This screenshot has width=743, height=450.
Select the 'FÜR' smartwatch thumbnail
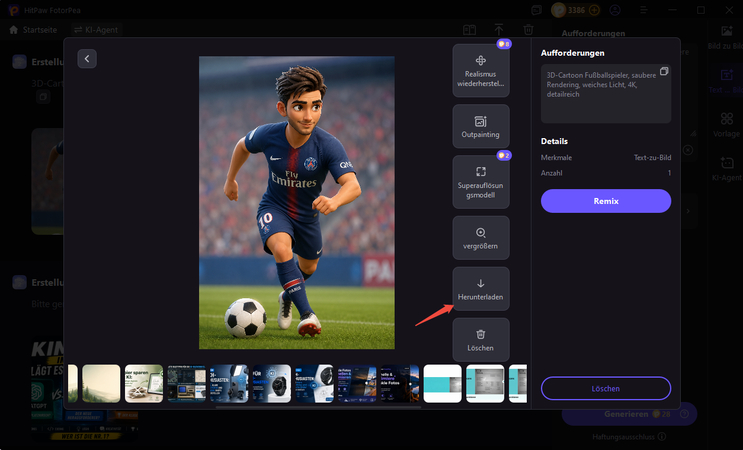tap(272, 383)
